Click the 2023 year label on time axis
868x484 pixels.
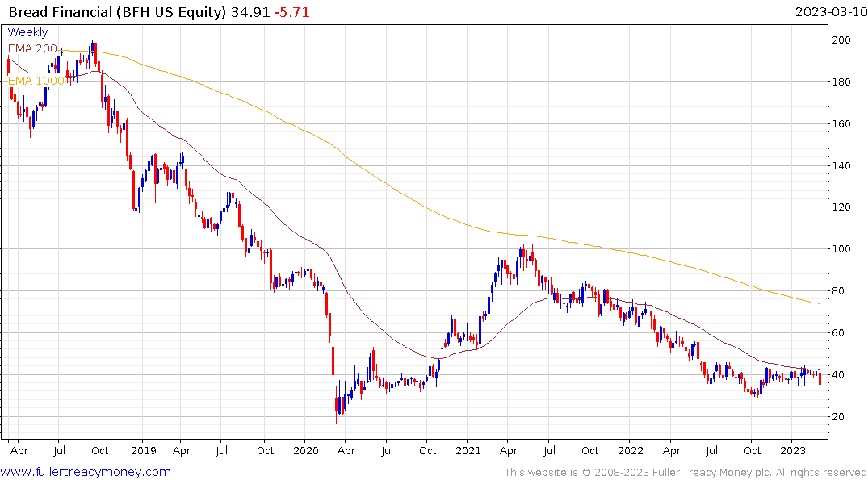tap(793, 451)
